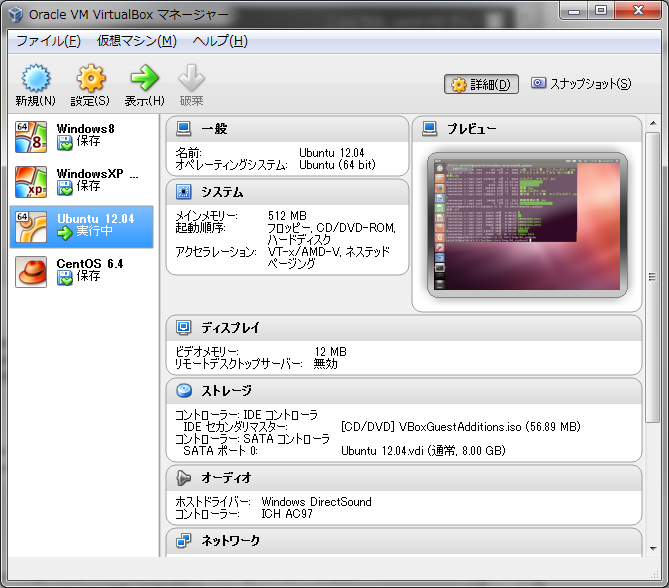Open the オーディオ section header link
This screenshot has width=669, height=588.
click(x=227, y=478)
